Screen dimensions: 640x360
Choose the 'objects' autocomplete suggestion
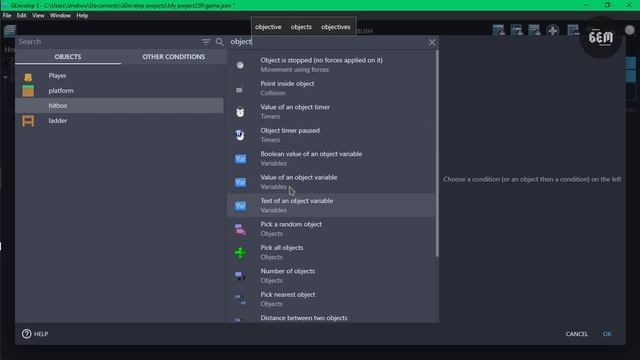point(301,27)
